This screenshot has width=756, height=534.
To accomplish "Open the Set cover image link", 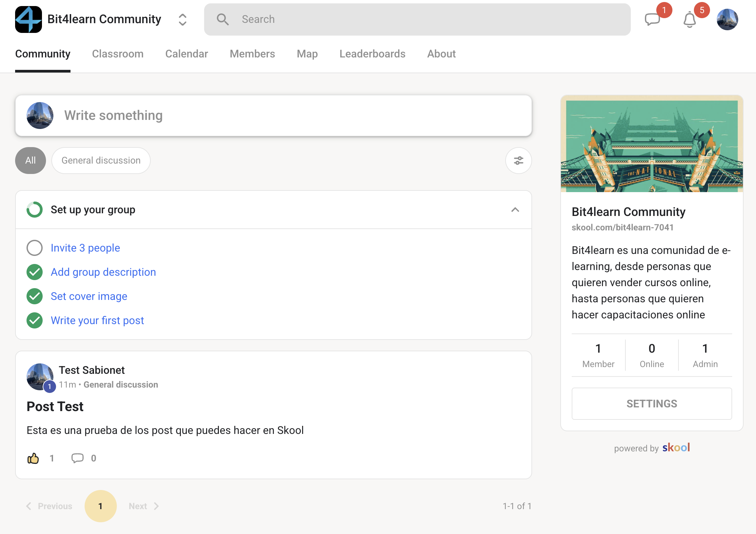I will pyautogui.click(x=89, y=296).
